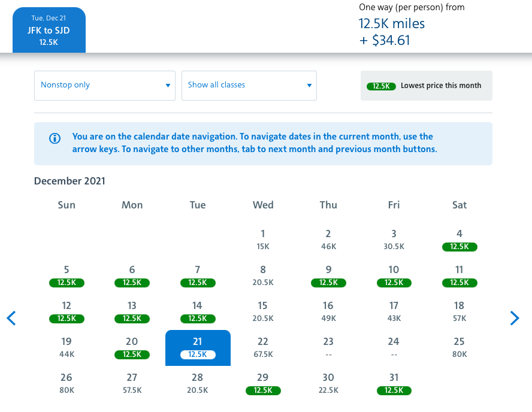Choose December 20 at 12.5K
The height and width of the screenshot is (412, 532).
132,347
